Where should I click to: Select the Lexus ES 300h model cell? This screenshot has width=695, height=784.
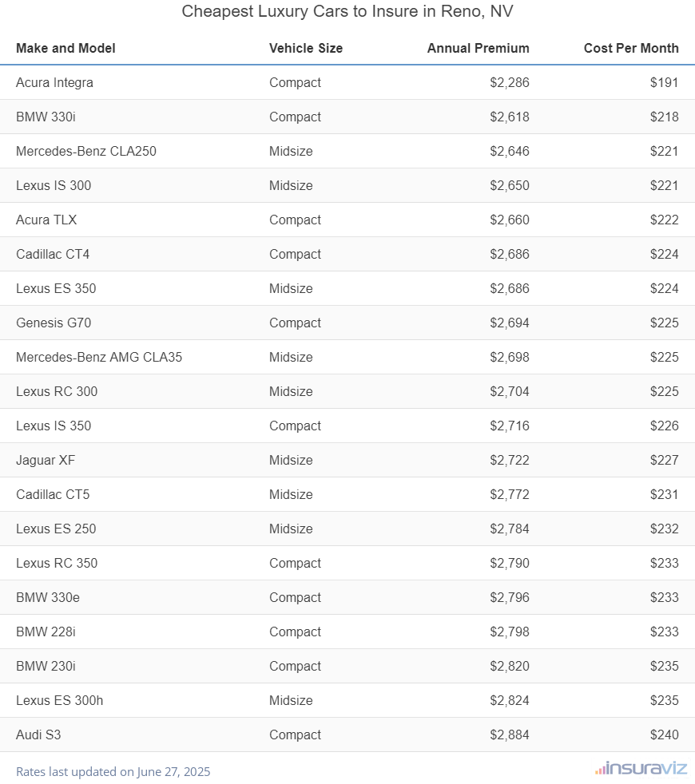point(59,700)
